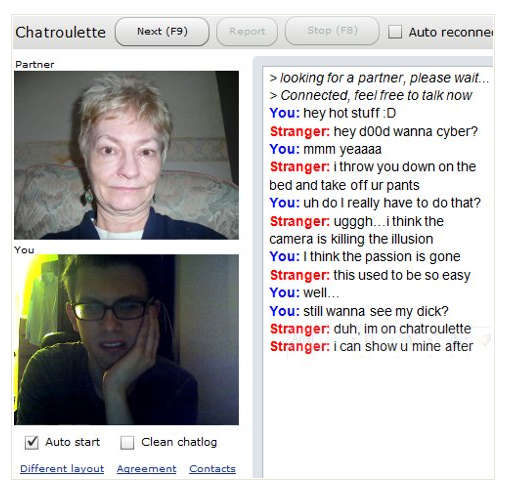The height and width of the screenshot is (499, 532).
Task: Enable the Auto reconnect checkbox
Action: coord(395,32)
